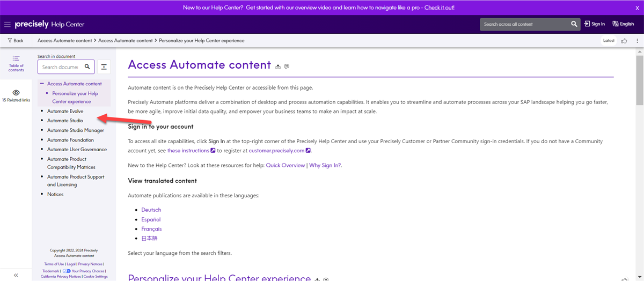Image resolution: width=644 pixels, height=281 pixels.
Task: Open Automate Studio Manager TOC entry
Action: click(76, 130)
